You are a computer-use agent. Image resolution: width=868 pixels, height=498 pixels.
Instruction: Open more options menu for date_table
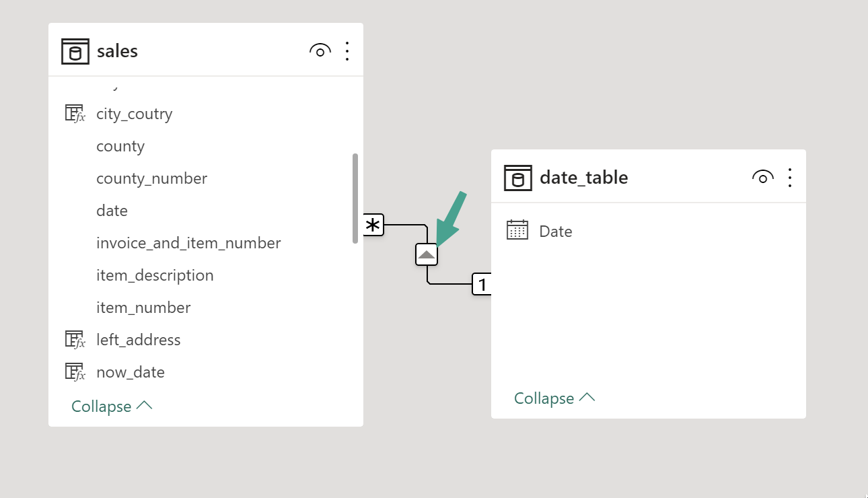pos(790,178)
